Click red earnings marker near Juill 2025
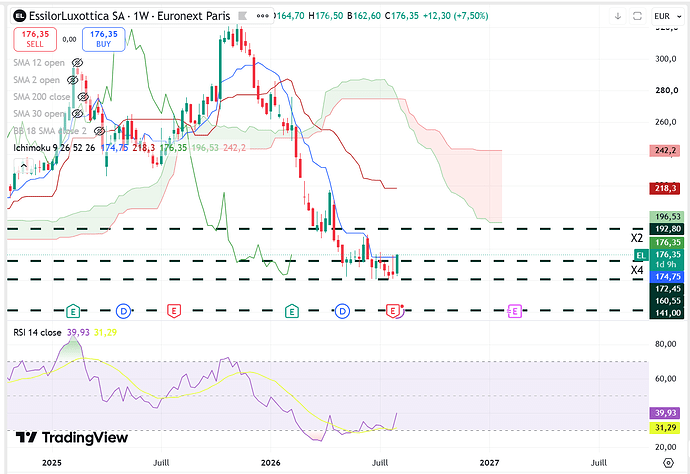This screenshot has width=690, height=474. (x=174, y=311)
